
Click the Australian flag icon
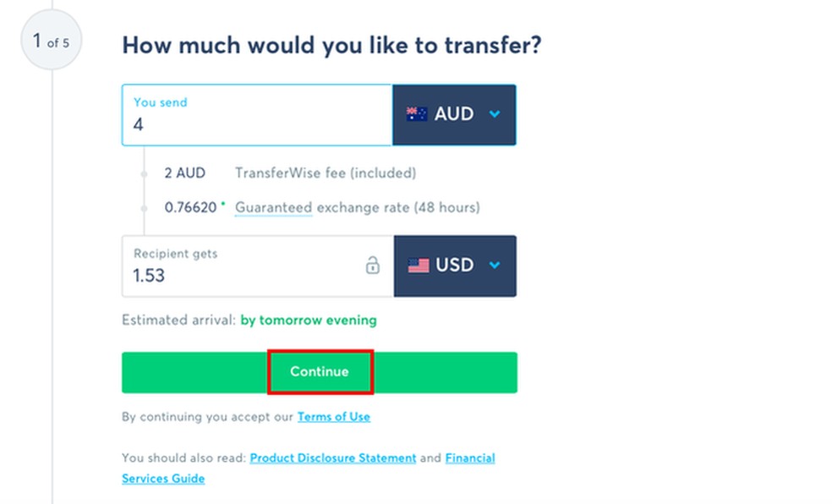tap(416, 114)
